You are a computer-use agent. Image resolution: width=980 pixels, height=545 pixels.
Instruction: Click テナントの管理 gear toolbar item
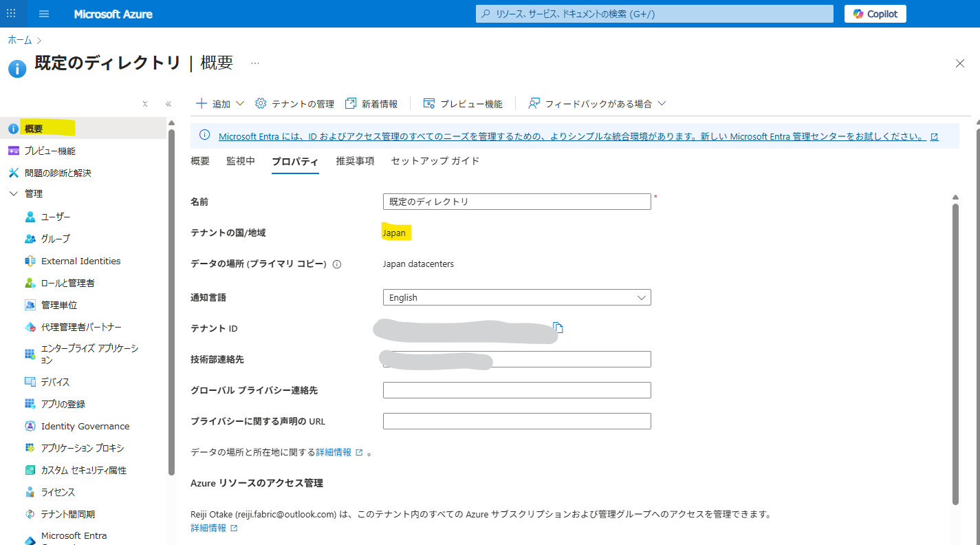point(294,104)
